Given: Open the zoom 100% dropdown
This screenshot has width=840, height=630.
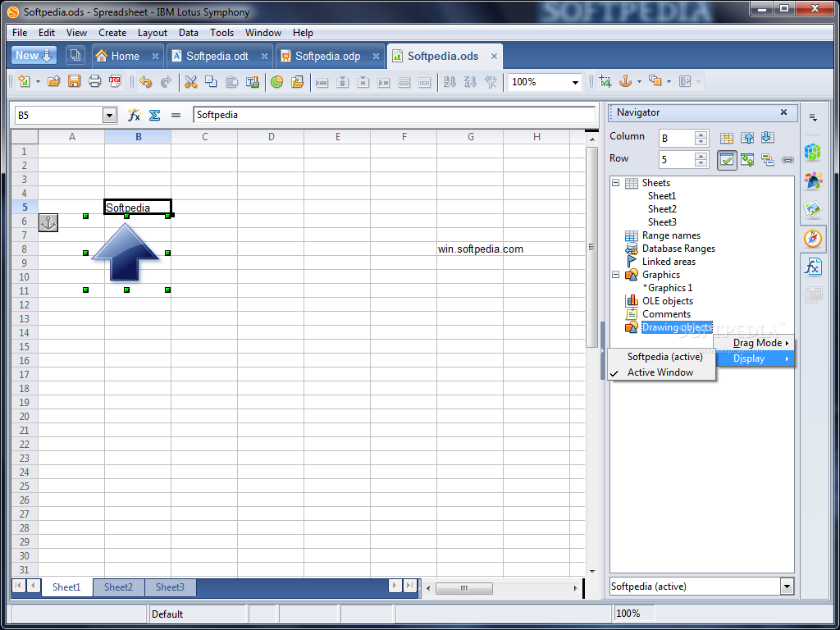Looking at the screenshot, I should (575, 82).
